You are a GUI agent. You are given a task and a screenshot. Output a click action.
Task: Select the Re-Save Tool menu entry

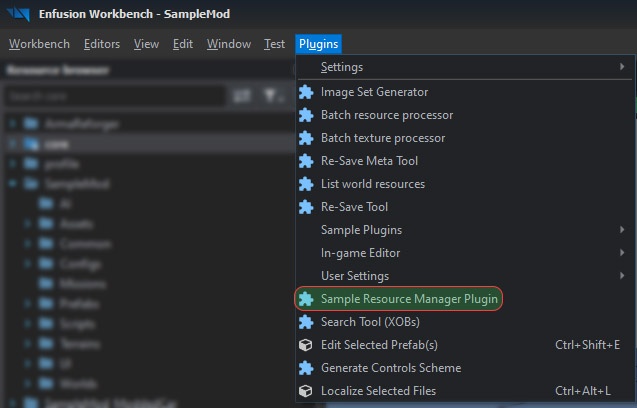pos(354,207)
